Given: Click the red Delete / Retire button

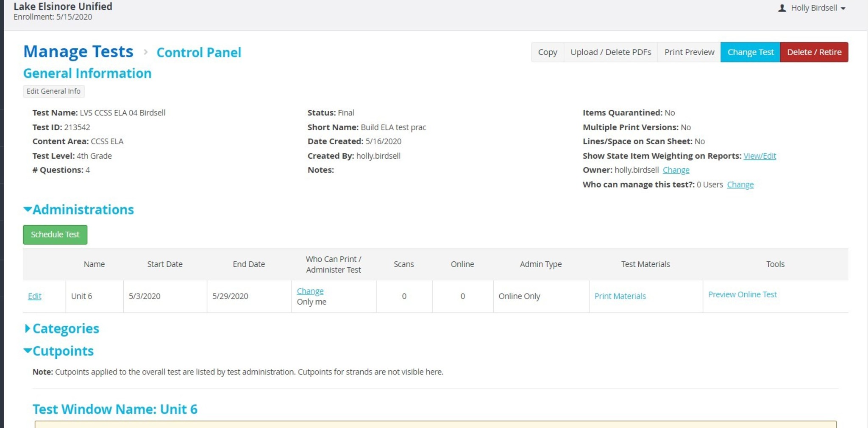Looking at the screenshot, I should pos(814,52).
